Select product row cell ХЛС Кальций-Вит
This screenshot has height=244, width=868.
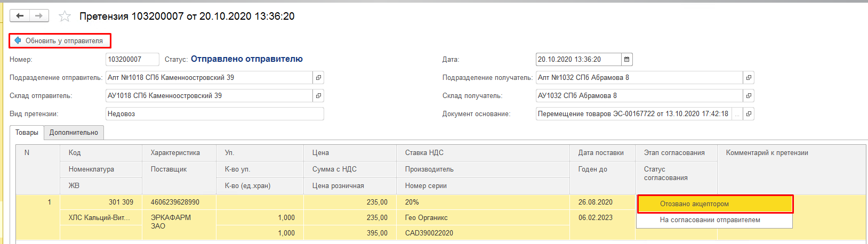100,217
